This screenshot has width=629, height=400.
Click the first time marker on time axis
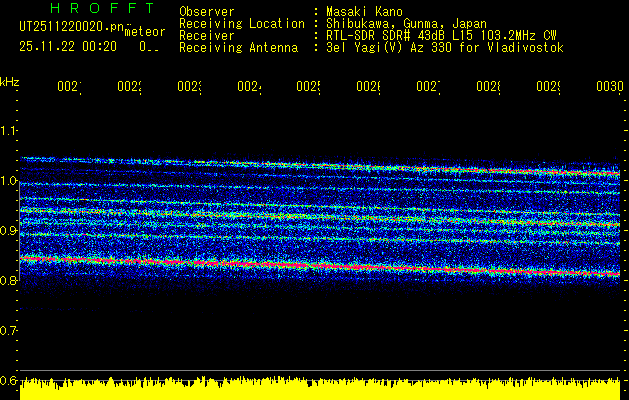(68, 88)
